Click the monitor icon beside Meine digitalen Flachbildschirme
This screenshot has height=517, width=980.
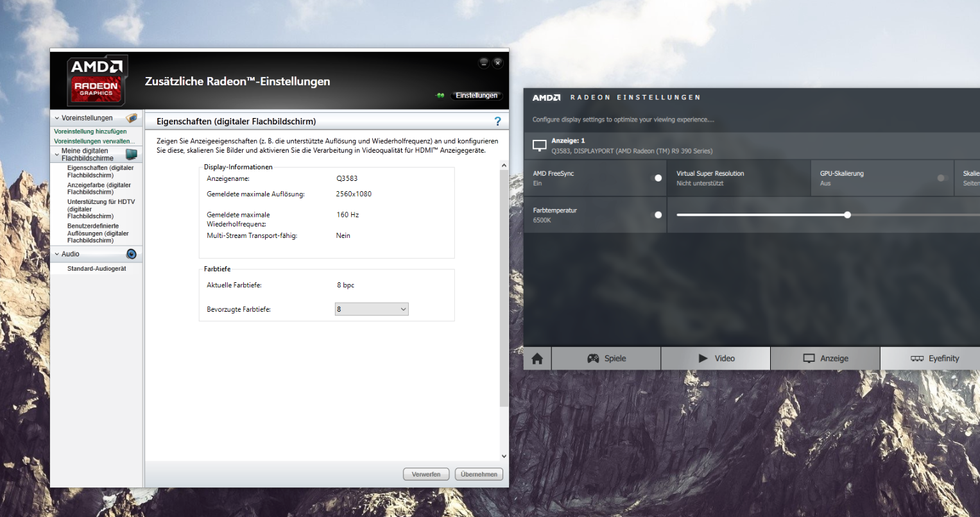click(131, 154)
